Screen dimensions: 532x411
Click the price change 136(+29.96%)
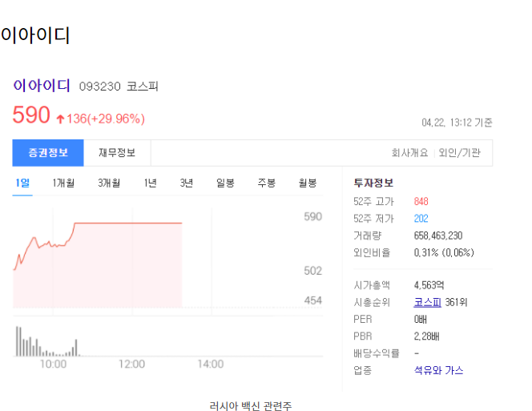[x=106, y=119]
